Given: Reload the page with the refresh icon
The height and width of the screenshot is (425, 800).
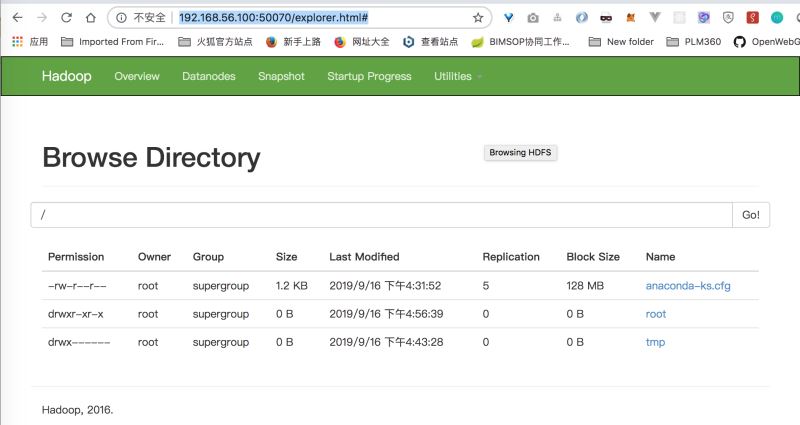Looking at the screenshot, I should tap(66, 17).
